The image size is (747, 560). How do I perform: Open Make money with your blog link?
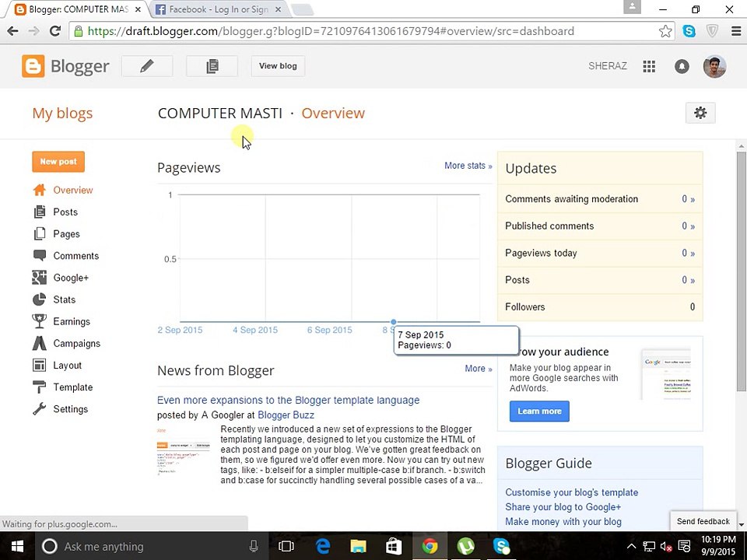[563, 522]
